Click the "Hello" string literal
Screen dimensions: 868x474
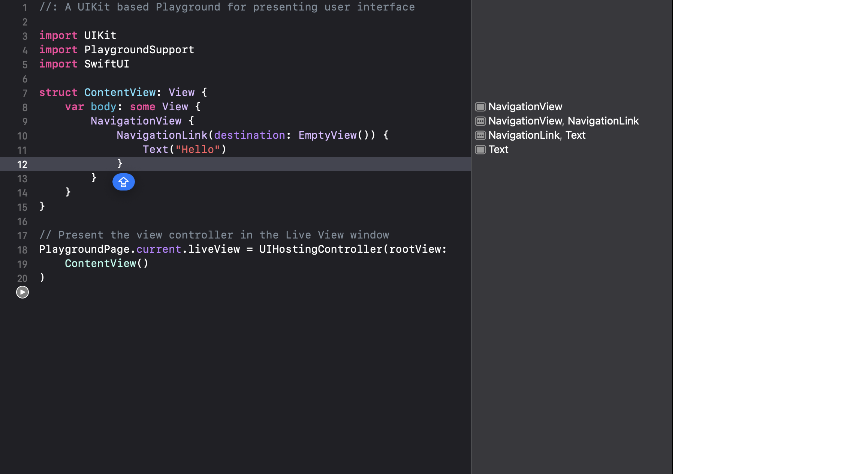click(x=198, y=150)
